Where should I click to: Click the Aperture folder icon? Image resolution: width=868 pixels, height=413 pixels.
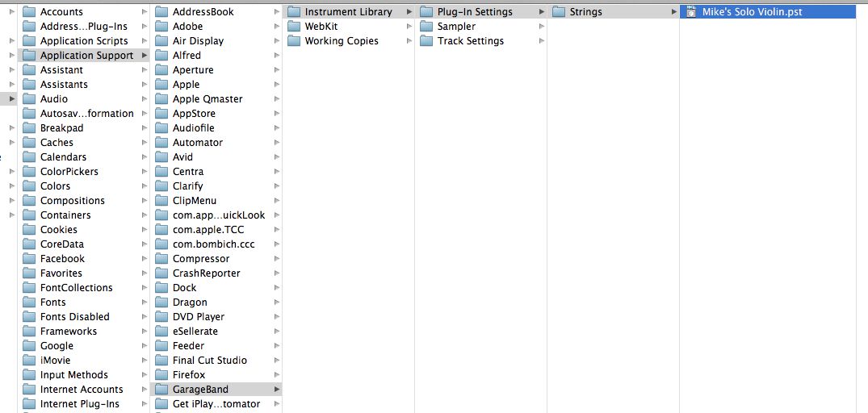click(x=161, y=69)
